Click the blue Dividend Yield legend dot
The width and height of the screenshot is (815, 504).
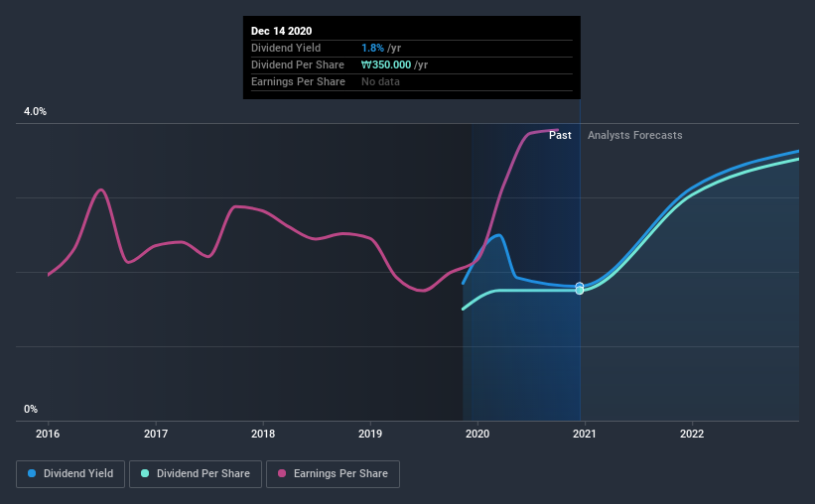pos(32,473)
